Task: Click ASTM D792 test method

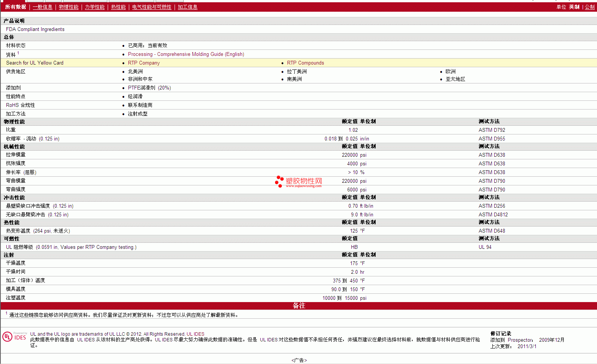Action: (492, 130)
